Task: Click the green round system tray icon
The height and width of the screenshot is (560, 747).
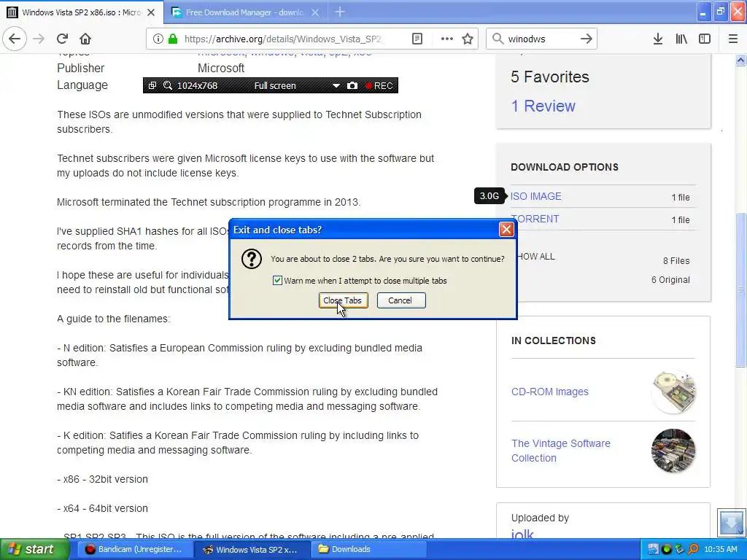Action: pos(667,550)
